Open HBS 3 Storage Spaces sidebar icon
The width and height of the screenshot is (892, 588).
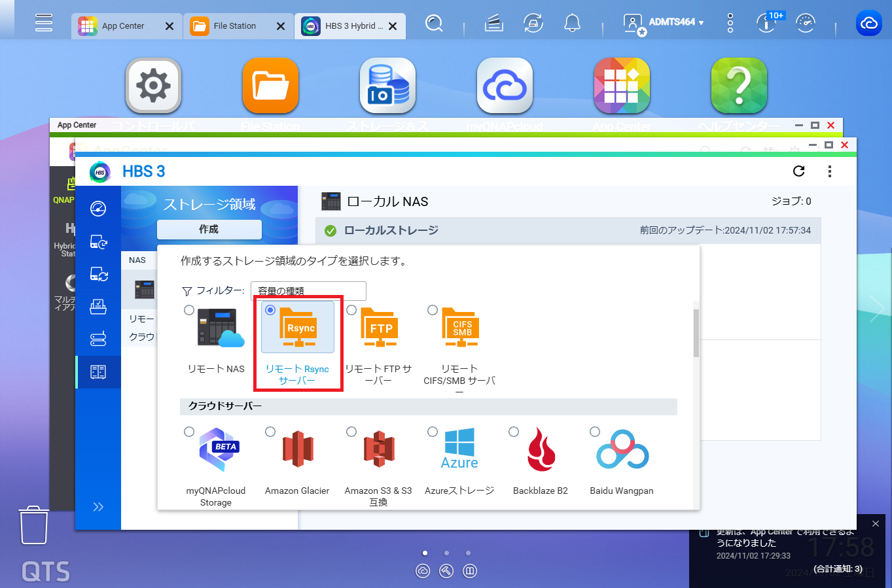pyautogui.click(x=98, y=372)
